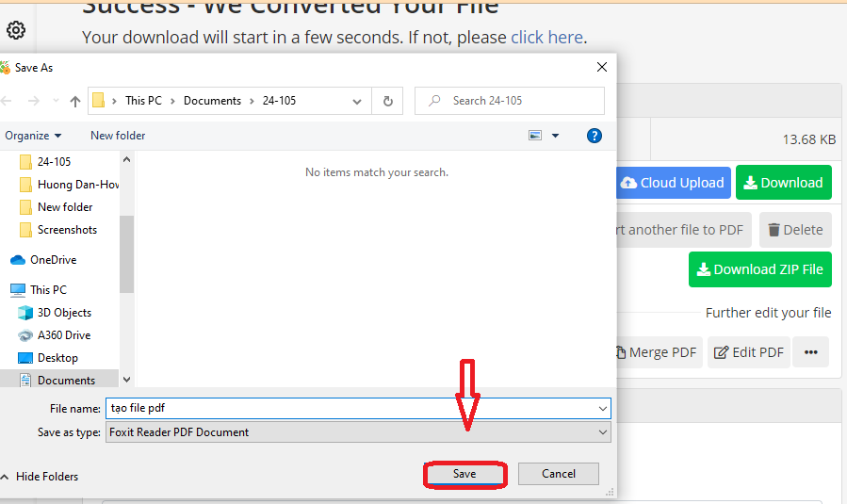Open more edit options ellipsis button
Image resolution: width=847 pixels, height=504 pixels.
(x=811, y=352)
